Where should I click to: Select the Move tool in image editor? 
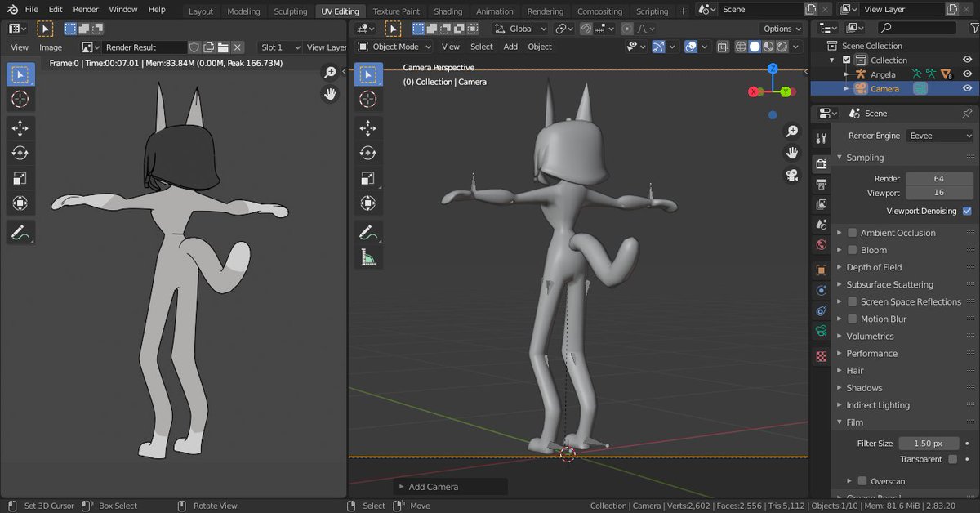20,127
